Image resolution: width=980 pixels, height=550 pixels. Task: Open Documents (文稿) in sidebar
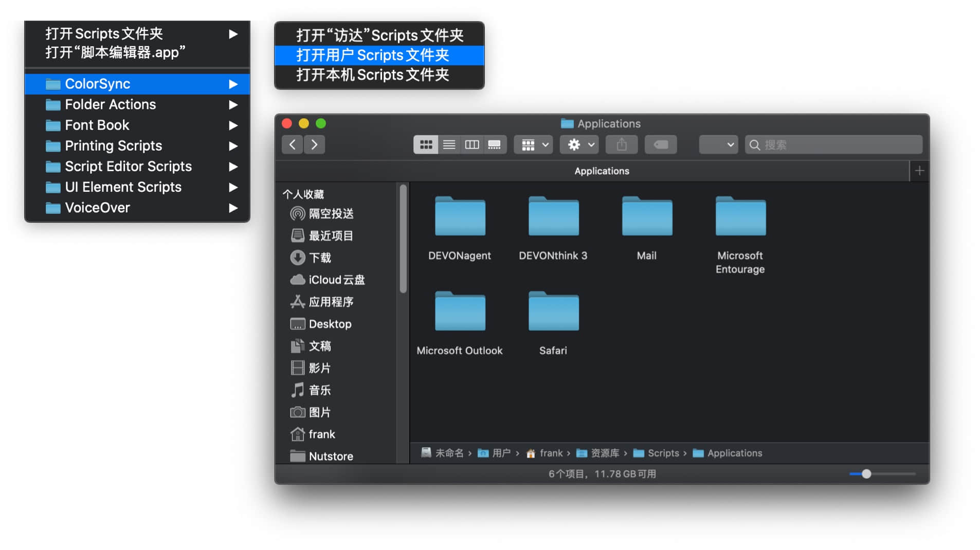click(x=311, y=346)
